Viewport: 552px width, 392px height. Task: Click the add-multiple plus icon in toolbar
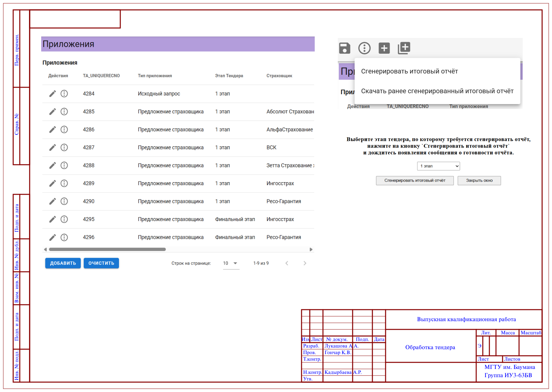[404, 48]
